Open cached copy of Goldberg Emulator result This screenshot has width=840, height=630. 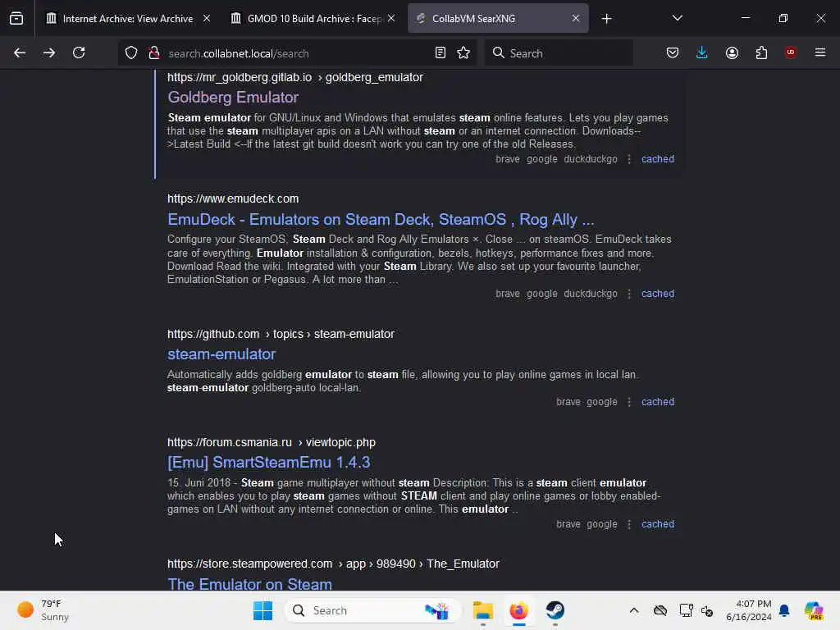click(x=658, y=159)
